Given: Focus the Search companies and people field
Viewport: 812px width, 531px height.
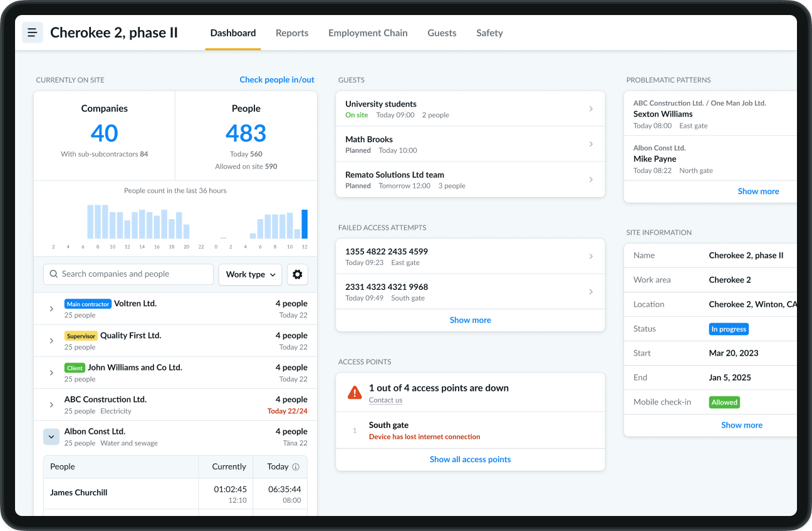Looking at the screenshot, I should coord(128,274).
